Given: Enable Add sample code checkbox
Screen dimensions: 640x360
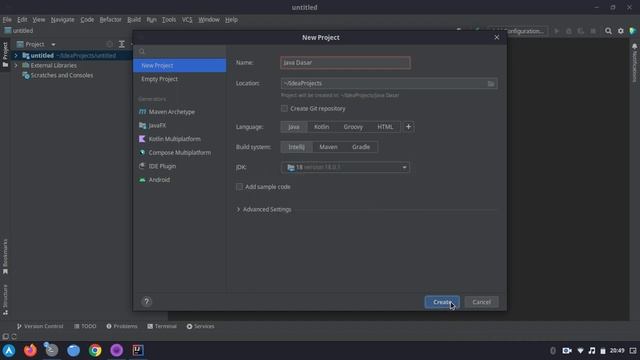Looking at the screenshot, I should (x=239, y=187).
